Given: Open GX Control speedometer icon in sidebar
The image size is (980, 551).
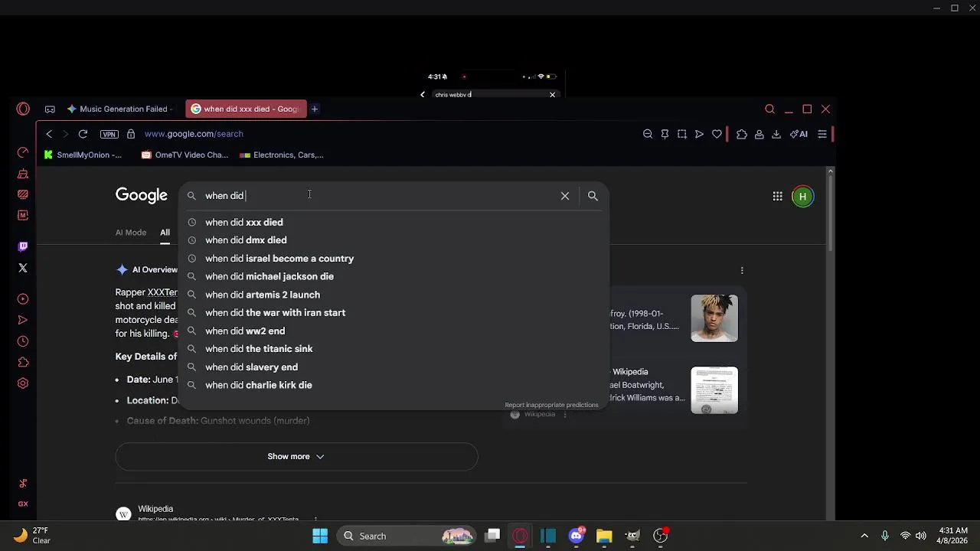Looking at the screenshot, I should tap(23, 152).
